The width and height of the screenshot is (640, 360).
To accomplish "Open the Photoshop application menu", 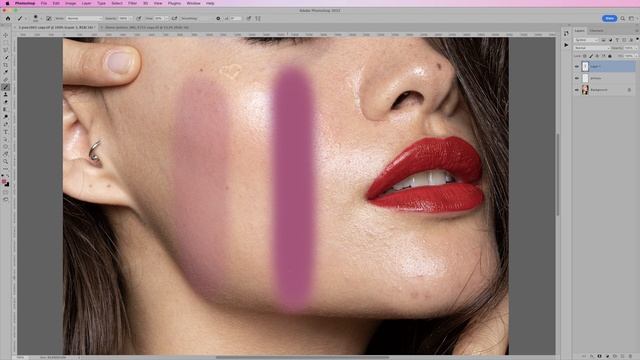I will [x=24, y=3].
